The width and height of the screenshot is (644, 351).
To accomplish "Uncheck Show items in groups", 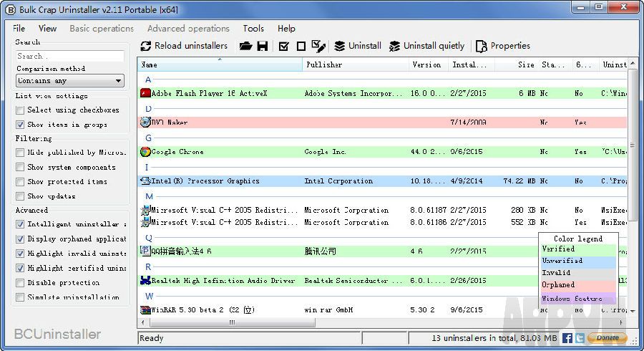I will click(20, 125).
